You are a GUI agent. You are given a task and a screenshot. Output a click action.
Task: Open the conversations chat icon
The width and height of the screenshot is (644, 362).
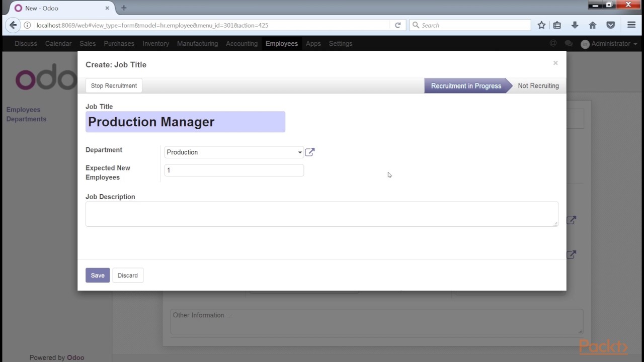(x=569, y=44)
